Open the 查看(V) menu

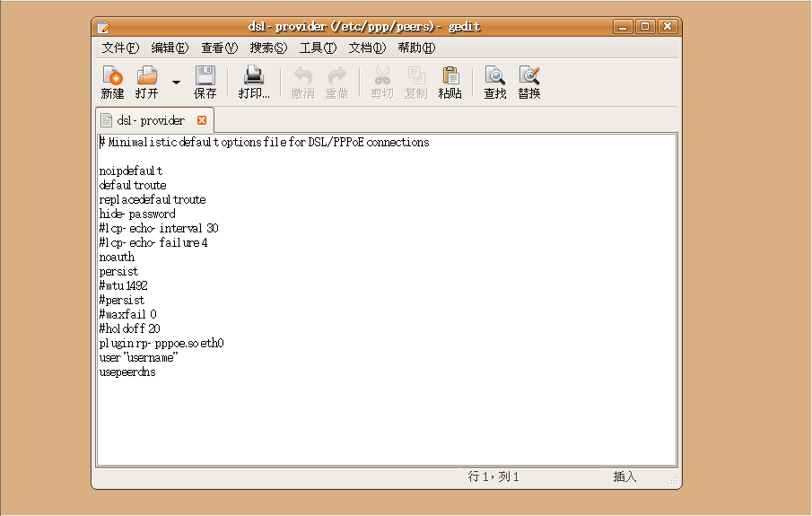[219, 48]
